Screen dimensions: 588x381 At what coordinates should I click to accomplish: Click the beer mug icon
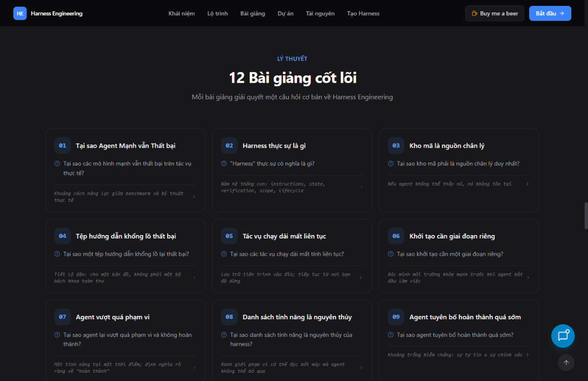click(474, 13)
